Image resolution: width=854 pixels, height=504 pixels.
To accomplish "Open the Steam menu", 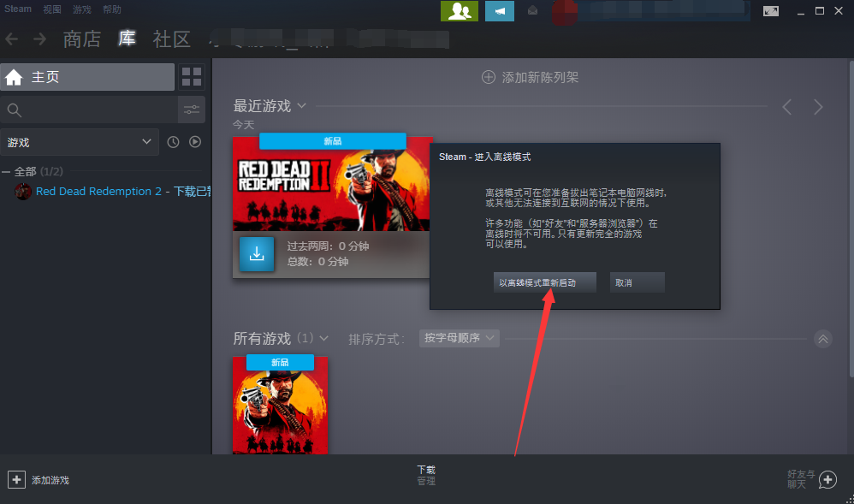I will pyautogui.click(x=18, y=9).
